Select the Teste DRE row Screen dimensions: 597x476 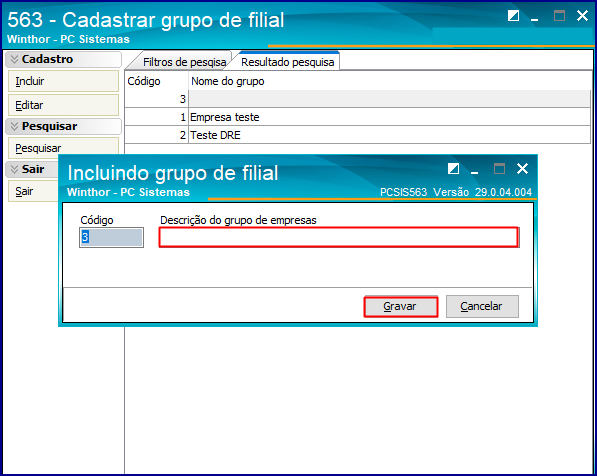pos(357,135)
